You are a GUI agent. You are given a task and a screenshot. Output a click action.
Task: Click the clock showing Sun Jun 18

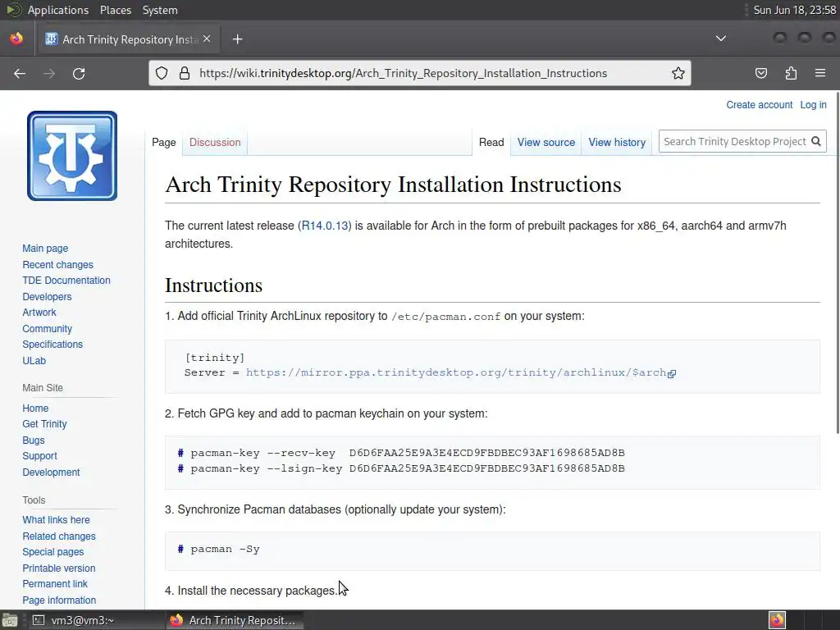(794, 10)
